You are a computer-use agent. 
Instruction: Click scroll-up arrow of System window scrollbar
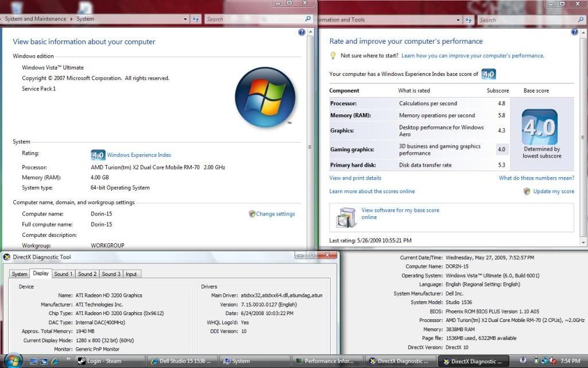pos(310,32)
